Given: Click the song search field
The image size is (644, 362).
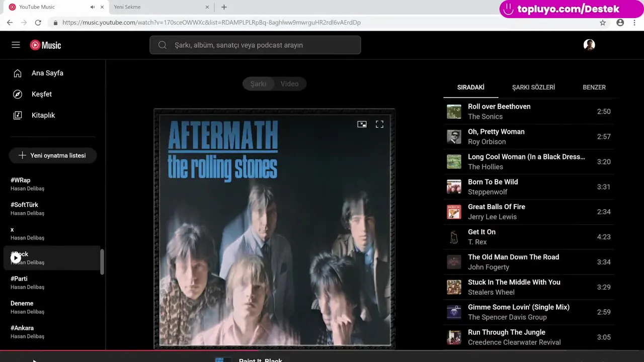Looking at the screenshot, I should tap(255, 45).
